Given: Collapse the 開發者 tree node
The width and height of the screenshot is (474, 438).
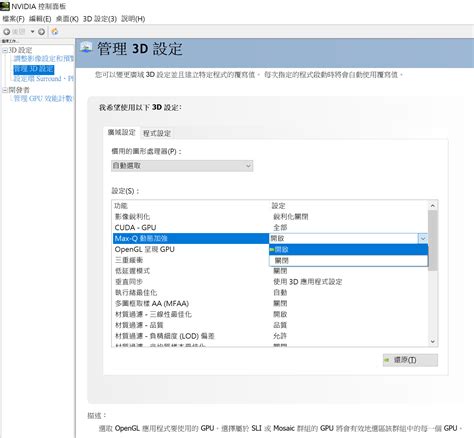Looking at the screenshot, I should [5, 90].
